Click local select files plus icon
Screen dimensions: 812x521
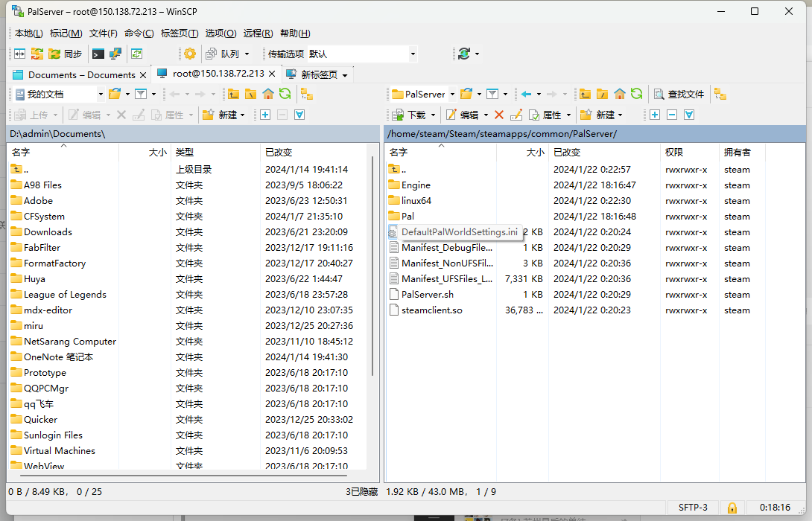[x=265, y=115]
